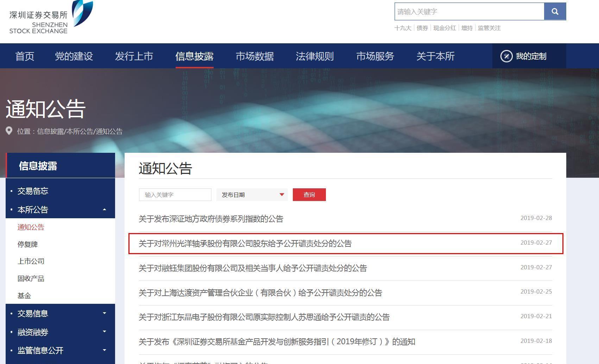Open the 融钰集团 public censure announcement

tap(253, 268)
